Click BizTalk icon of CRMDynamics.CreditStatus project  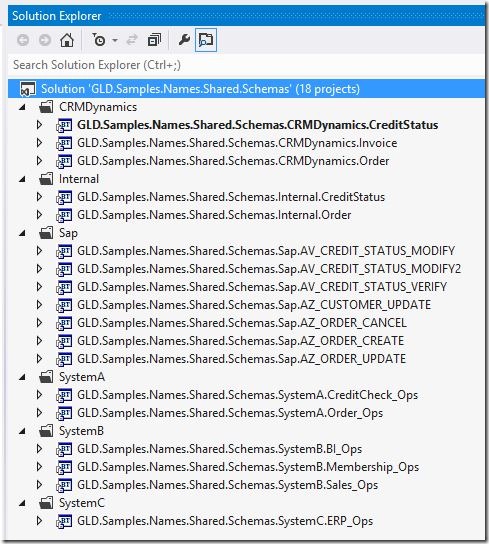coord(64,125)
